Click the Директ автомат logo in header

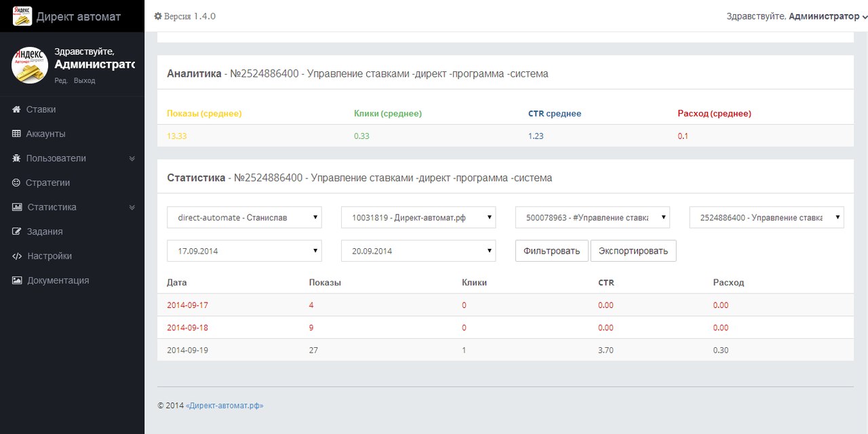coord(22,16)
